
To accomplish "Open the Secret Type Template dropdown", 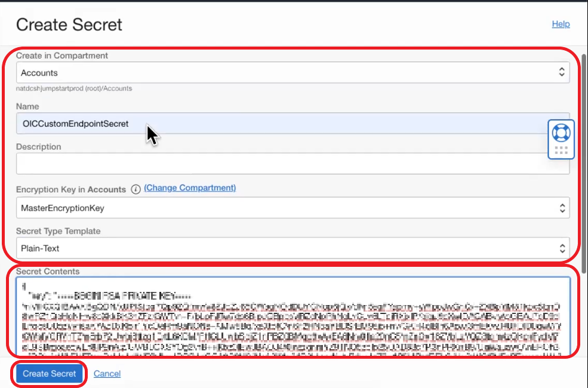I will point(293,248).
